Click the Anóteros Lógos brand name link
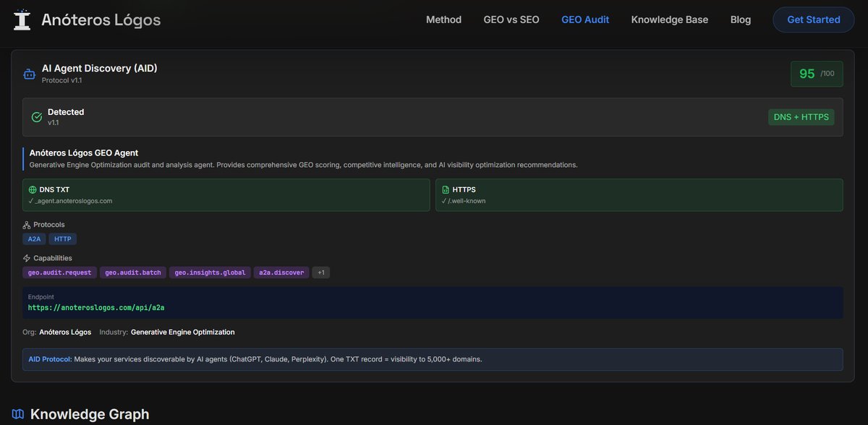 click(x=101, y=20)
